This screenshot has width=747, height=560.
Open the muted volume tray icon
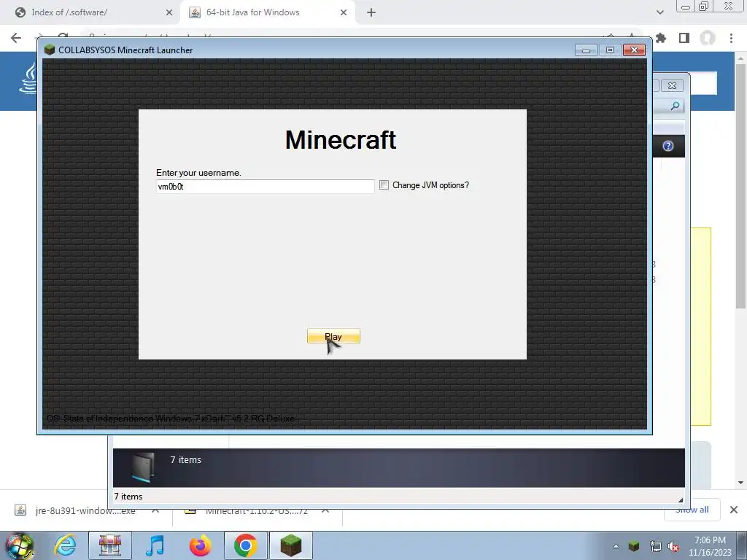point(673,546)
